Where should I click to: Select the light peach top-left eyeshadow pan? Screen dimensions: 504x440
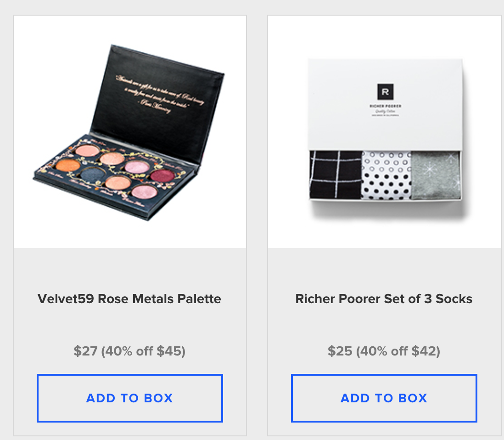pyautogui.click(x=87, y=150)
